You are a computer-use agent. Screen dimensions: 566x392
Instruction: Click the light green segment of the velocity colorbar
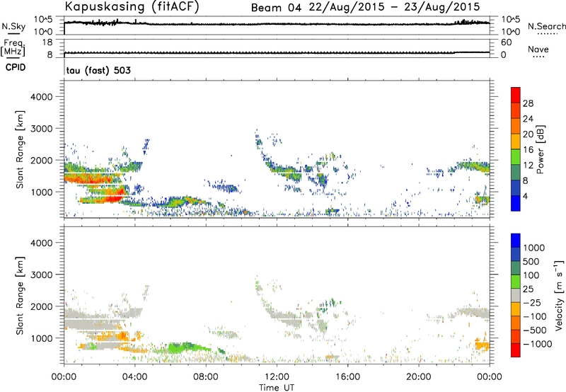click(516, 282)
